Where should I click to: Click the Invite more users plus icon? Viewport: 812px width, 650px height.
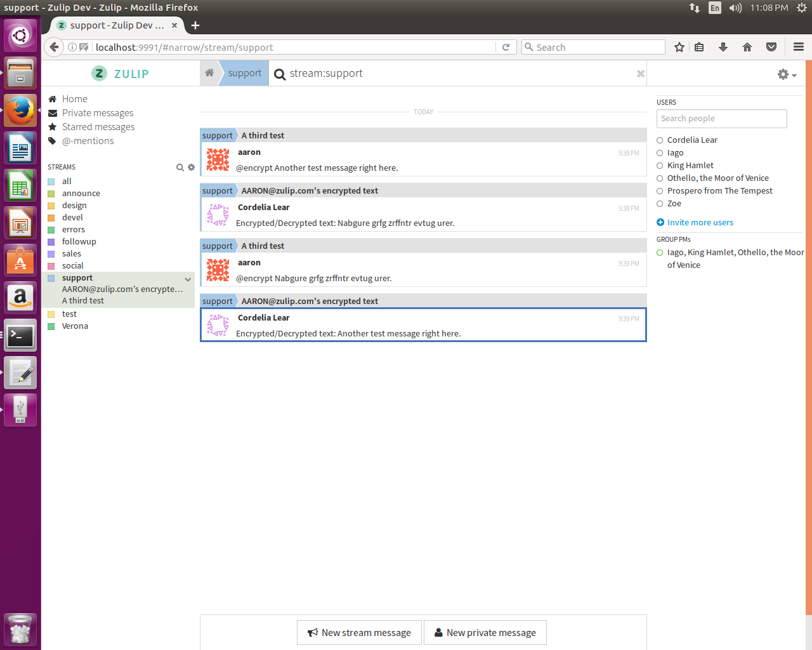pos(660,222)
